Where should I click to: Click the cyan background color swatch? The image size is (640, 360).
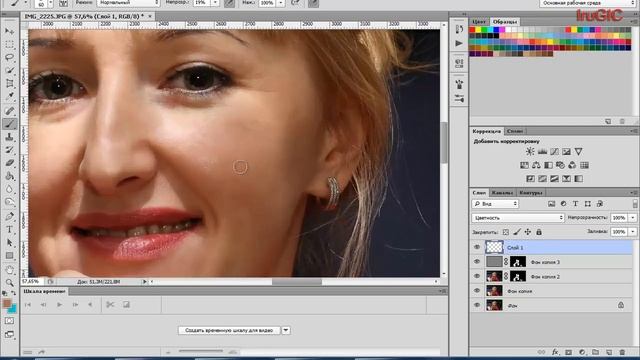click(x=13, y=309)
